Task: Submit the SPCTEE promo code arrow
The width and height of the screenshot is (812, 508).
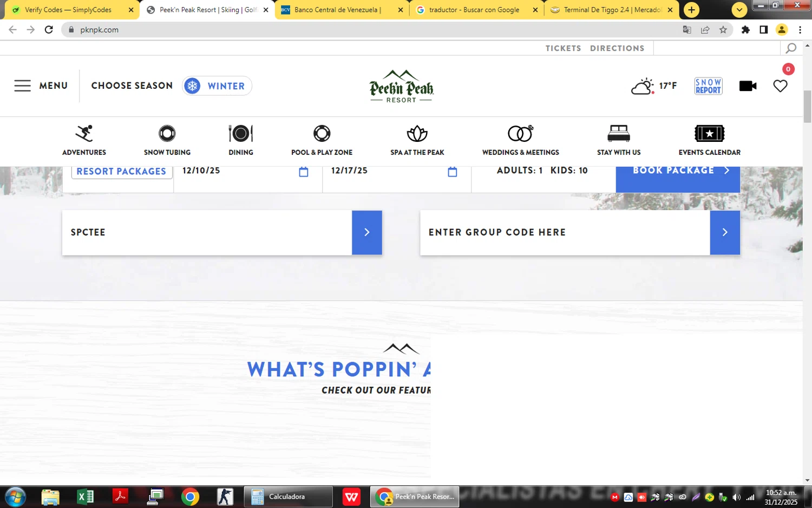Action: (x=367, y=232)
